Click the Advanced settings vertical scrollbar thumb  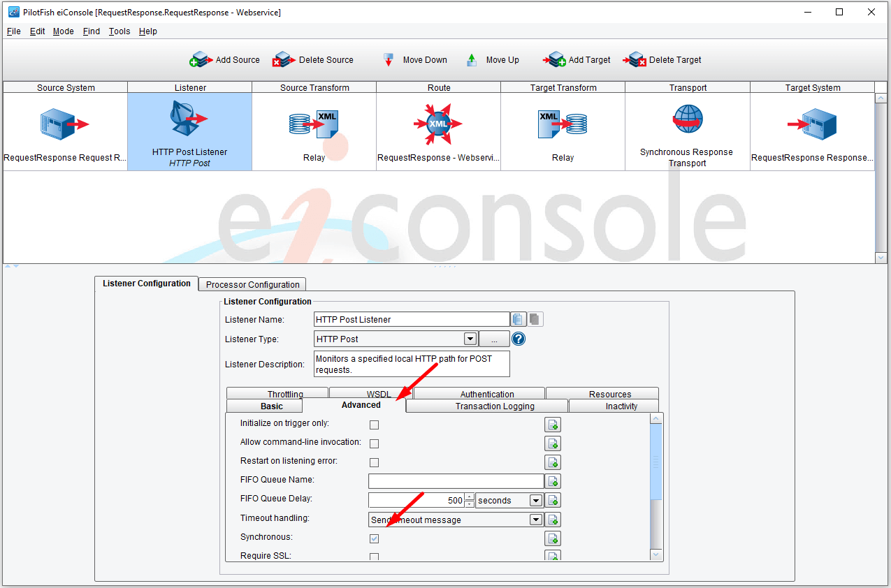[x=655, y=462]
